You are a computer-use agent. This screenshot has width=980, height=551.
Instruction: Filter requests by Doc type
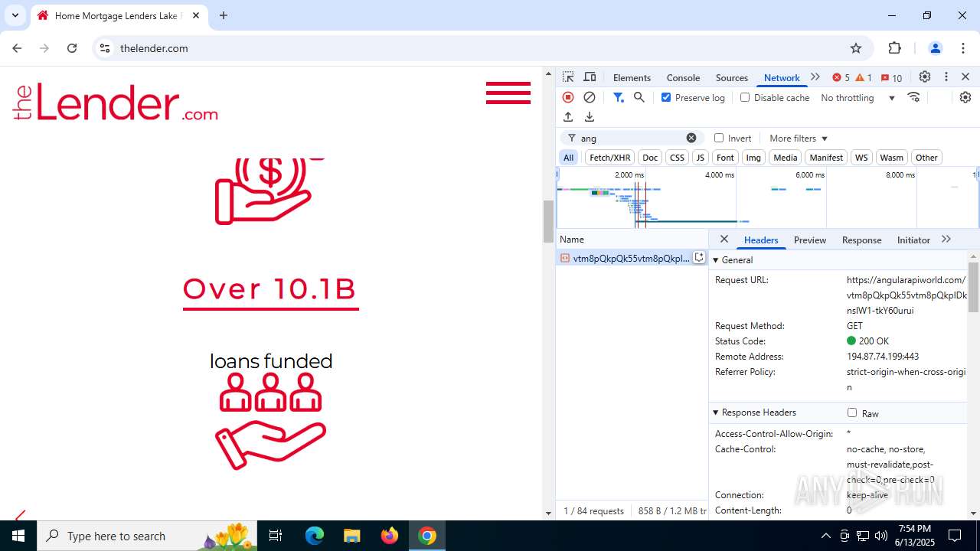[x=650, y=158]
